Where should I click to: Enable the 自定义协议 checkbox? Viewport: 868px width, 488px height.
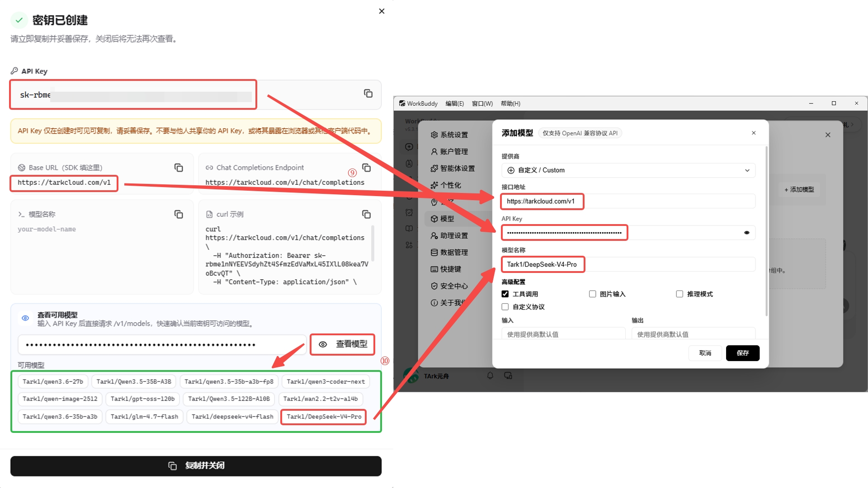point(505,307)
